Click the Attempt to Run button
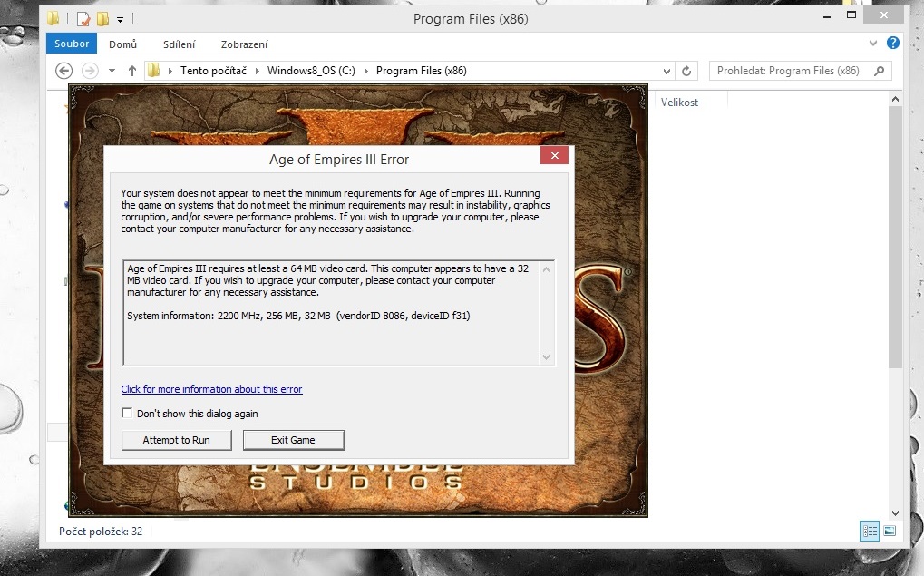924x576 pixels. (x=176, y=440)
